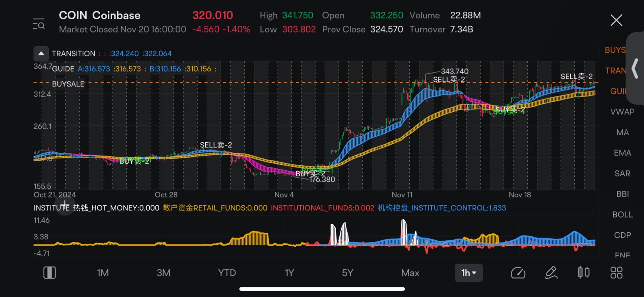This screenshot has width=644, height=297.
Task: Click the 320.010 last price
Action: click(x=213, y=15)
